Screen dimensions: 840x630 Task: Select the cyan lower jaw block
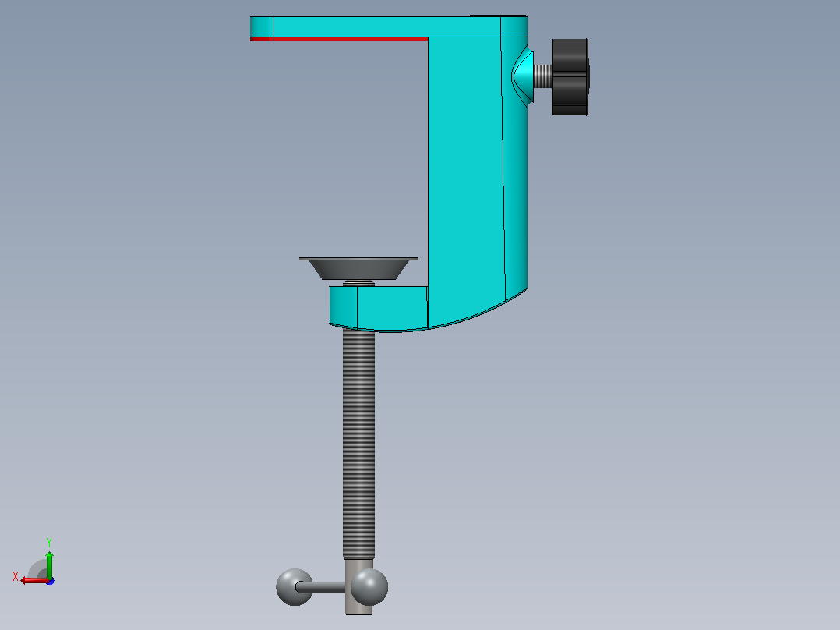[378, 307]
